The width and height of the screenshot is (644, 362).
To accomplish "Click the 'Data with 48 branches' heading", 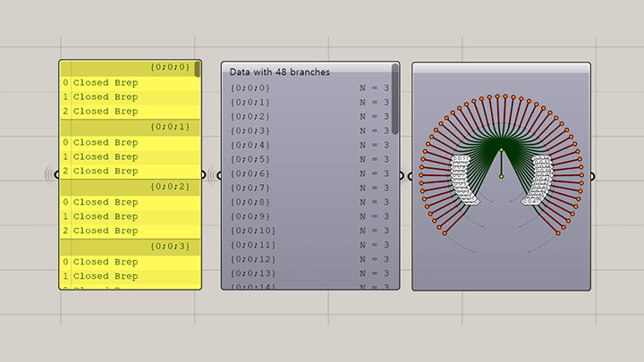I will click(x=280, y=72).
